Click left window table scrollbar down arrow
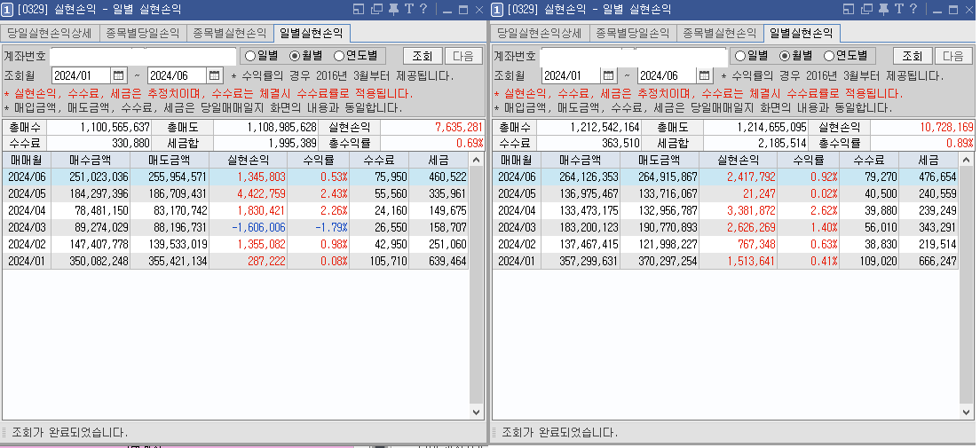 [x=477, y=412]
